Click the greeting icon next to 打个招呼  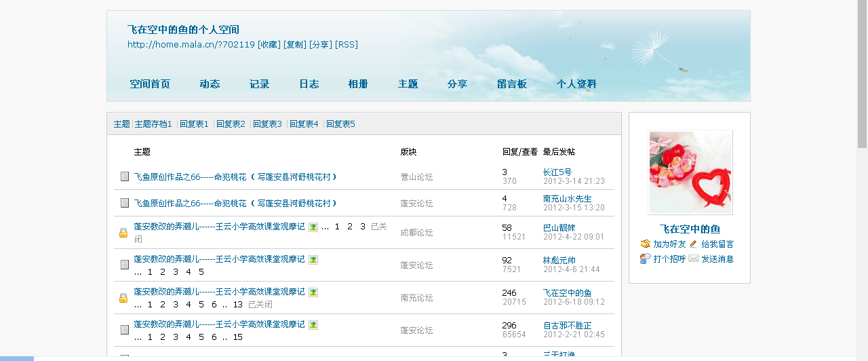[646, 259]
